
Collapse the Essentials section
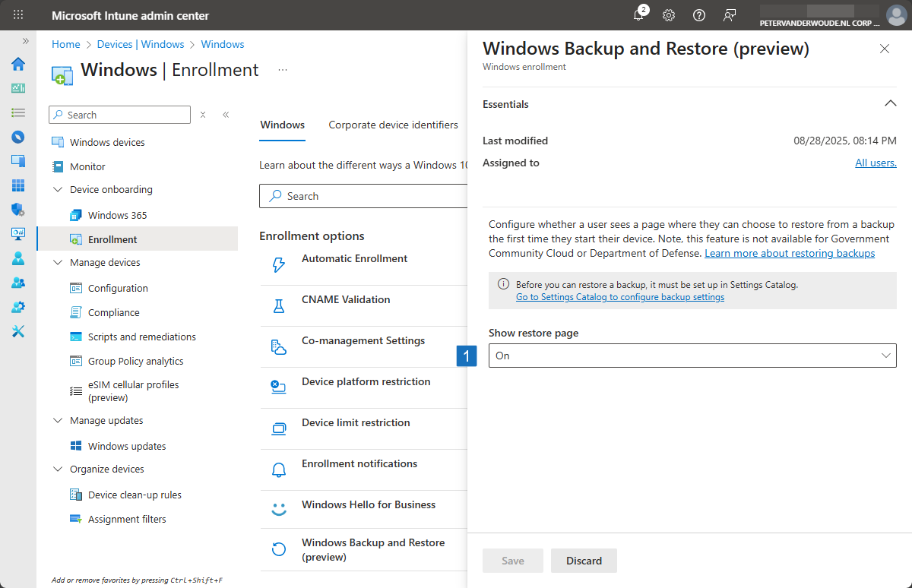[x=890, y=104]
